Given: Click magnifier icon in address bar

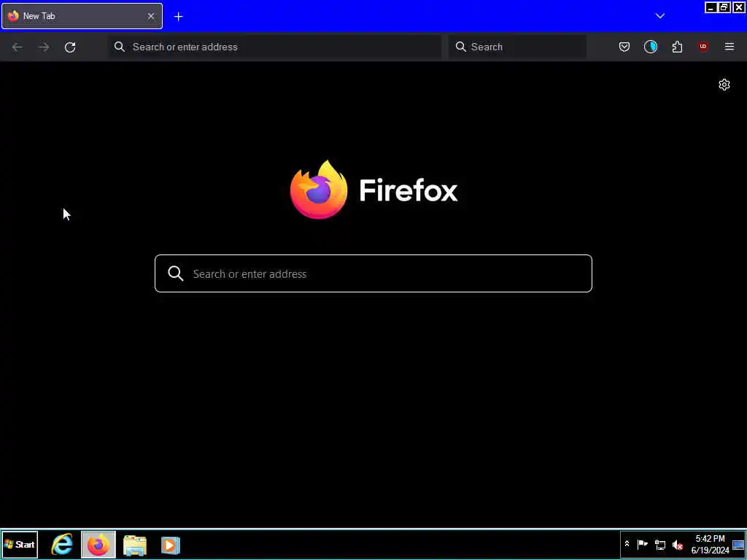Looking at the screenshot, I should [x=120, y=47].
